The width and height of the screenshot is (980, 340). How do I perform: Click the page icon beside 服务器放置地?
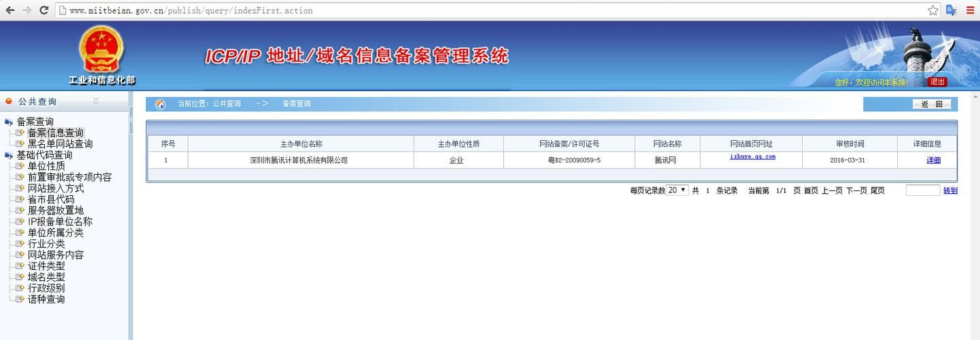pyautogui.click(x=20, y=210)
